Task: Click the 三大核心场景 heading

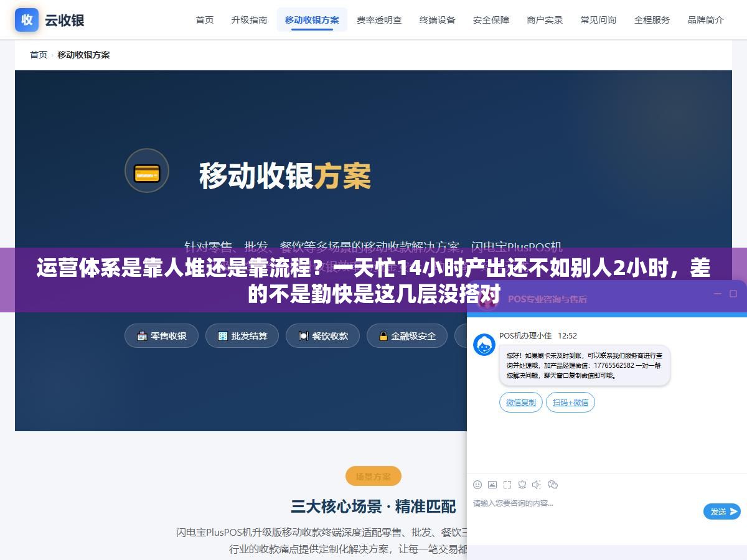Action: coord(374,506)
